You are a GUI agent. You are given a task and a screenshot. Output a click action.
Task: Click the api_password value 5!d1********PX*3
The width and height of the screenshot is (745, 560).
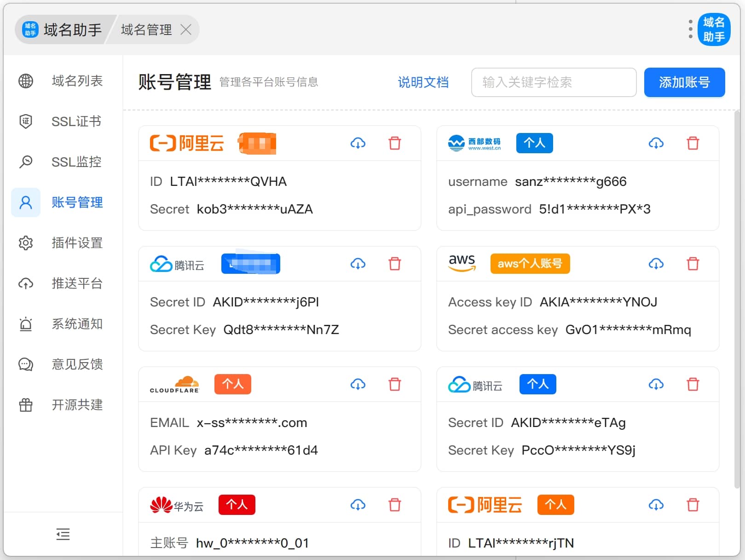point(595,209)
